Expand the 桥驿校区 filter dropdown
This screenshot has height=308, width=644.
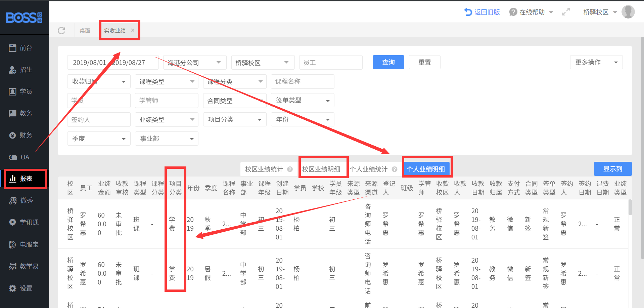[x=263, y=63]
